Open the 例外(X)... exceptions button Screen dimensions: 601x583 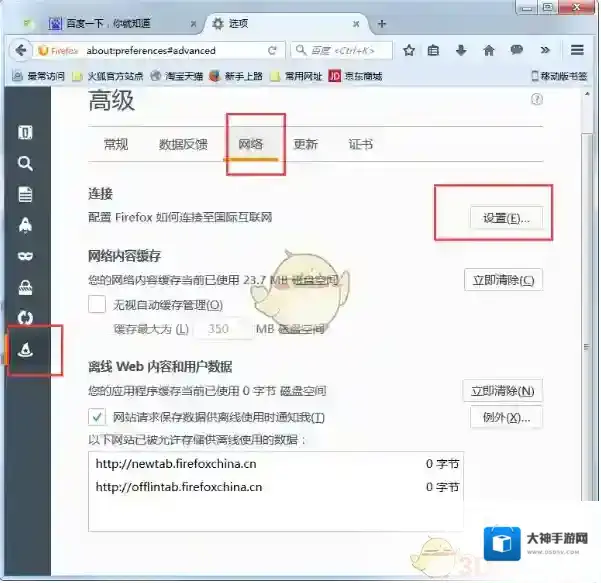click(506, 417)
